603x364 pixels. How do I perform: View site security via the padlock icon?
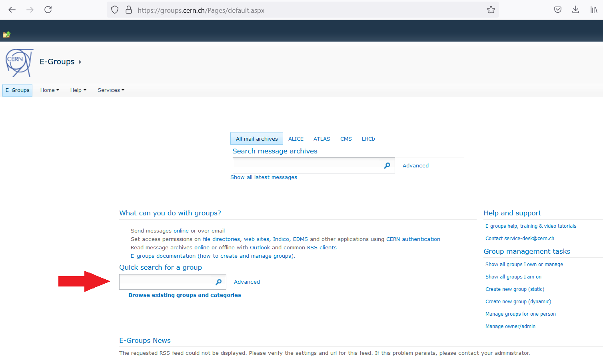pos(129,10)
